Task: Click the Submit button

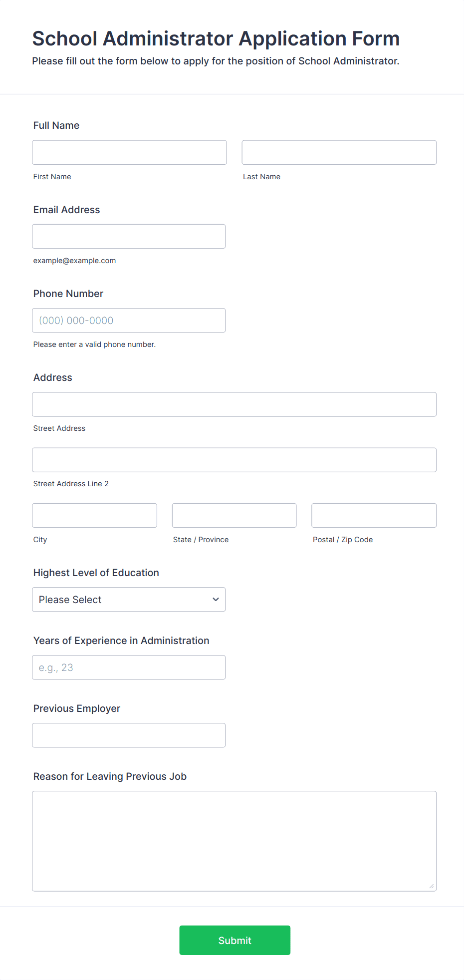Action: [234, 940]
